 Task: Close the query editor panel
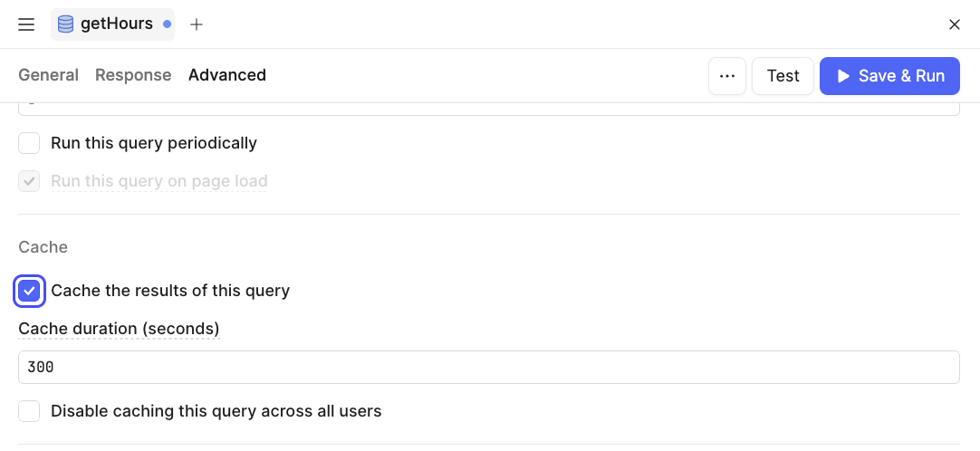coord(954,24)
